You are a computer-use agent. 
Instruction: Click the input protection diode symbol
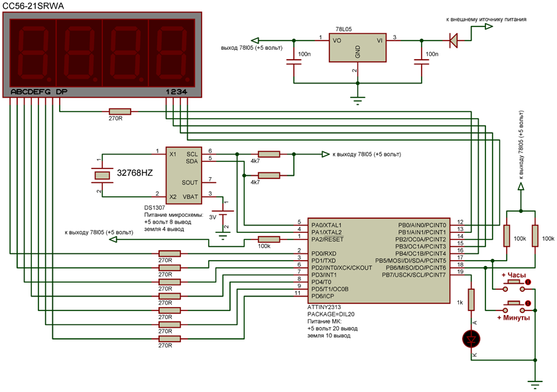tap(454, 40)
